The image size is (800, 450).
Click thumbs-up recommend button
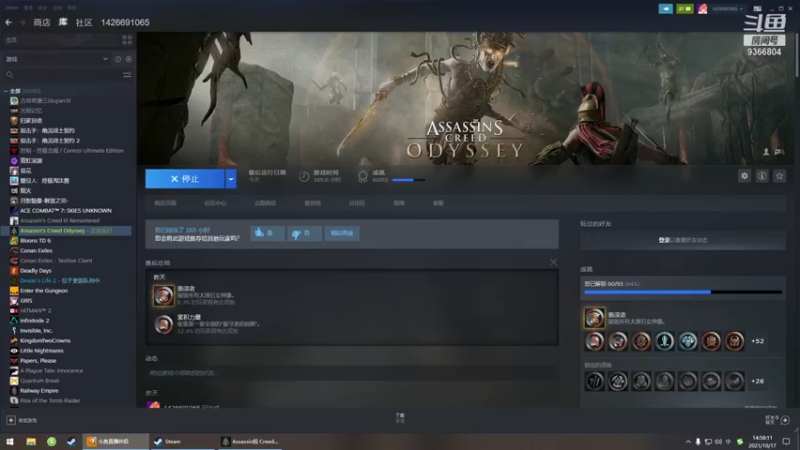pos(267,233)
